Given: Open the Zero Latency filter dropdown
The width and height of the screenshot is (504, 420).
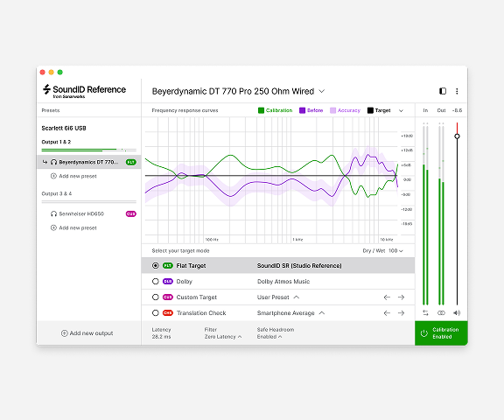Looking at the screenshot, I should click(x=223, y=337).
